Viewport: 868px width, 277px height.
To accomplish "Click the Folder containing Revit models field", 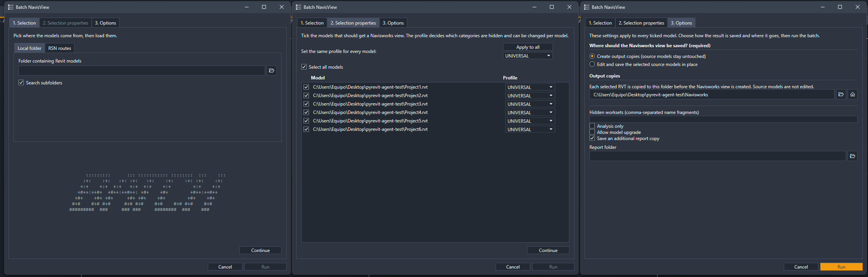I will [142, 71].
